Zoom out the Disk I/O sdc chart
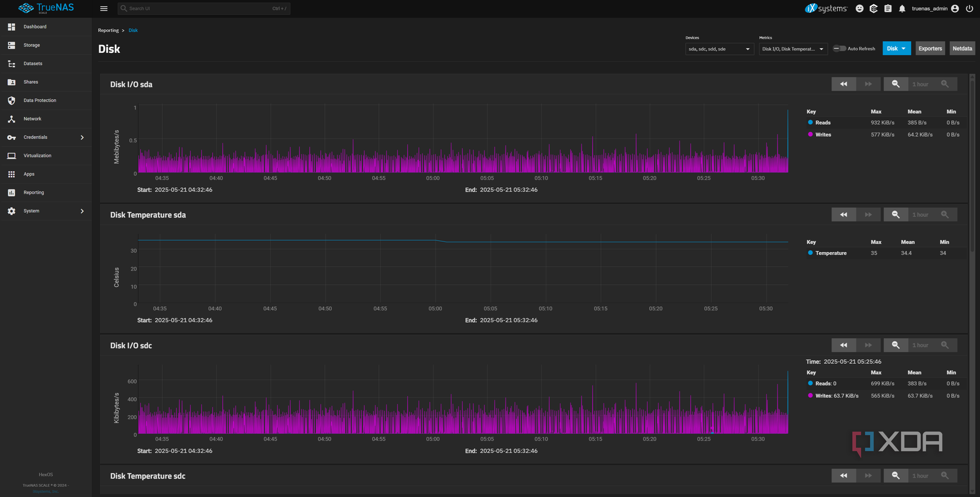 pyautogui.click(x=896, y=345)
